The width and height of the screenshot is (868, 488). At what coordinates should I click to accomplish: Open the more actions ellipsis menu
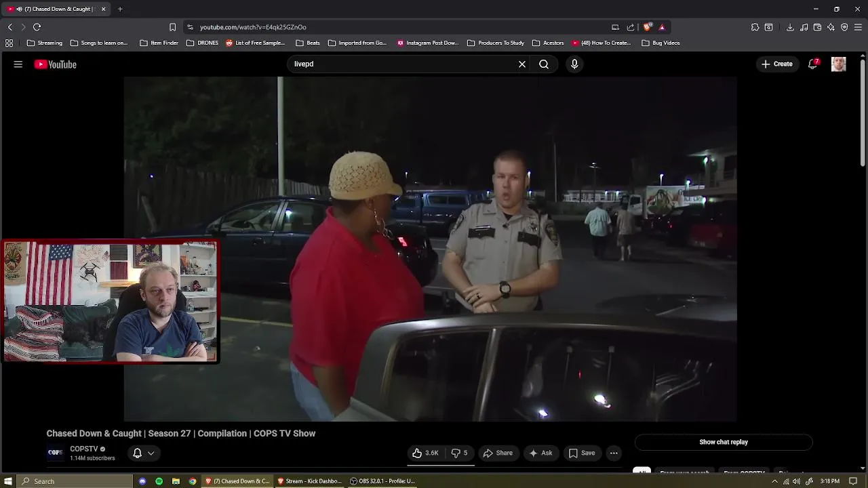click(614, 453)
